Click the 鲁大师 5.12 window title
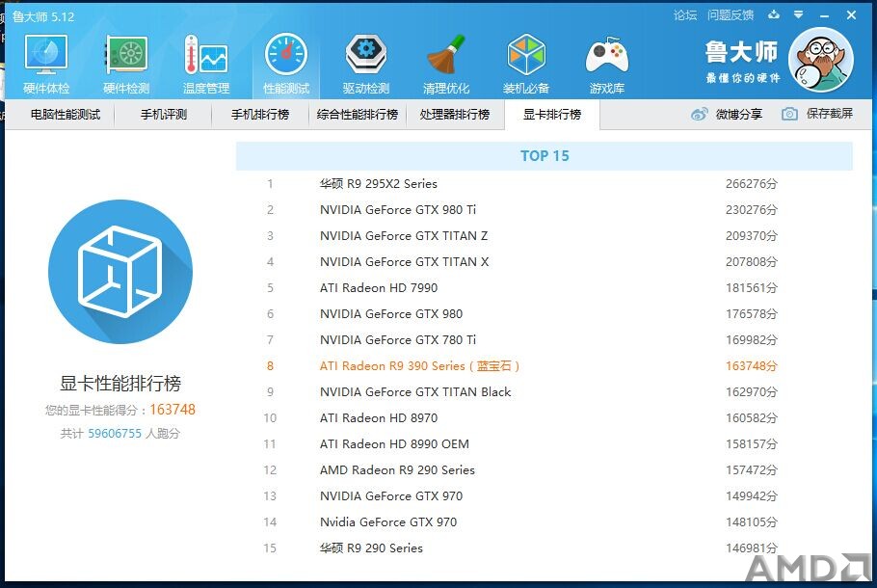Viewport: 877px width, 588px height. pyautogui.click(x=43, y=16)
